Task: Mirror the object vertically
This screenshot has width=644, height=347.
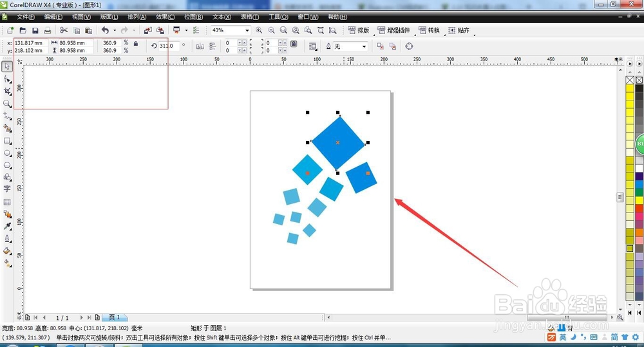Action: tap(213, 46)
